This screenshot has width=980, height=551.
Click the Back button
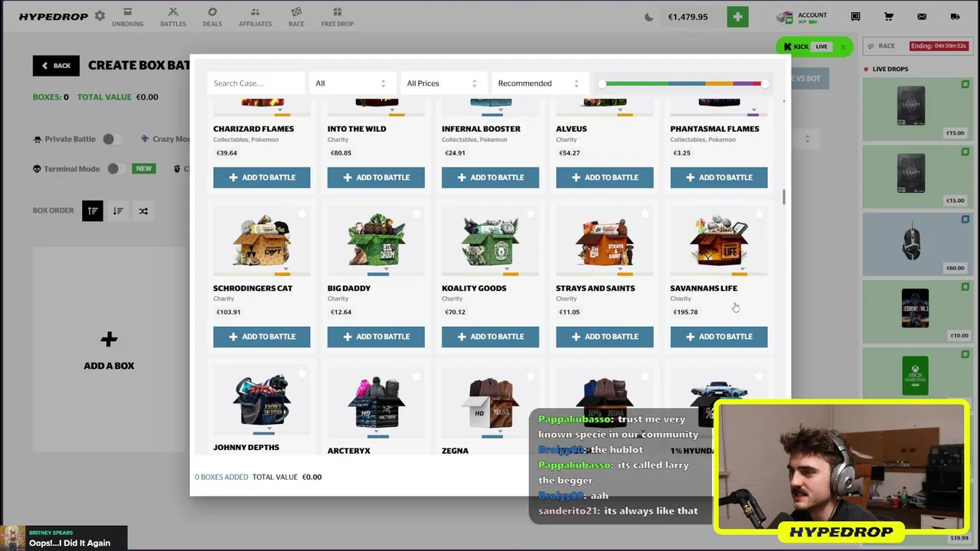(x=56, y=66)
